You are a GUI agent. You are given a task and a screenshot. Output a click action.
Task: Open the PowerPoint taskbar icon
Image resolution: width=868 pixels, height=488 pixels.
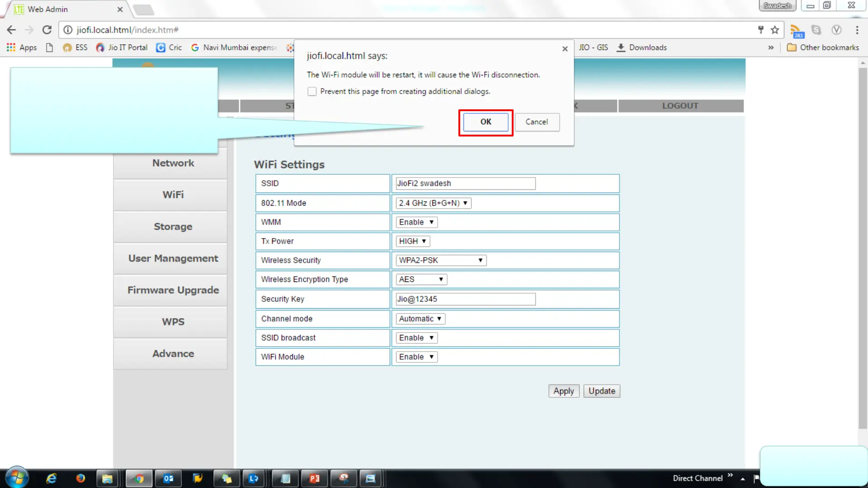(315, 478)
